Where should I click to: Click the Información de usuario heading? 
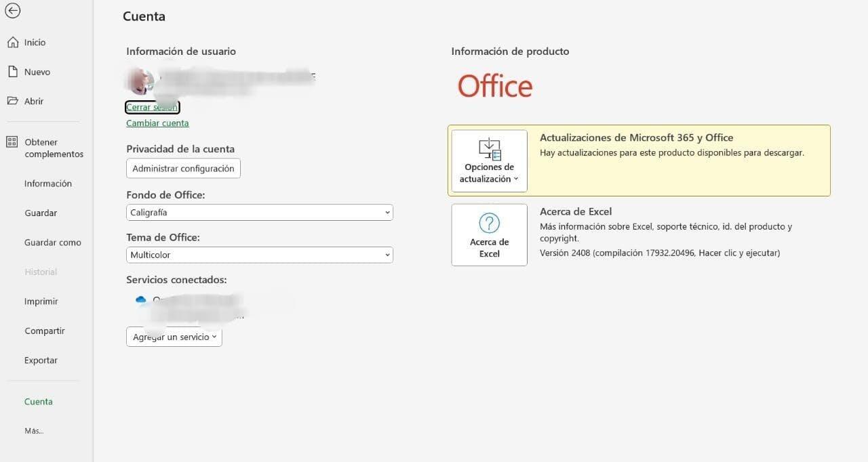[x=181, y=51]
